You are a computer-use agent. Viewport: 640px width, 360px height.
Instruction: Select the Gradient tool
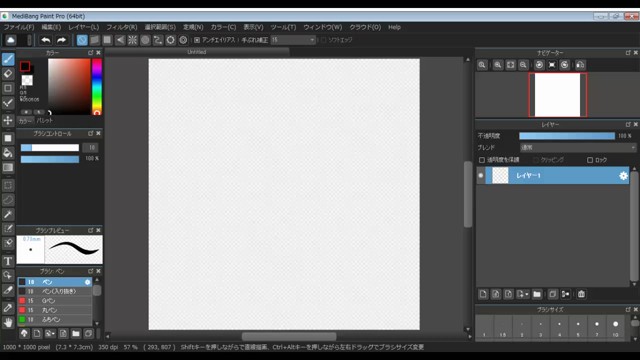[x=8, y=168]
